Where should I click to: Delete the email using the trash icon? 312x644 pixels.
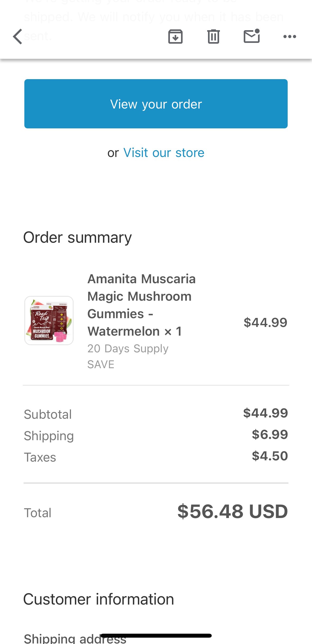coord(213,37)
